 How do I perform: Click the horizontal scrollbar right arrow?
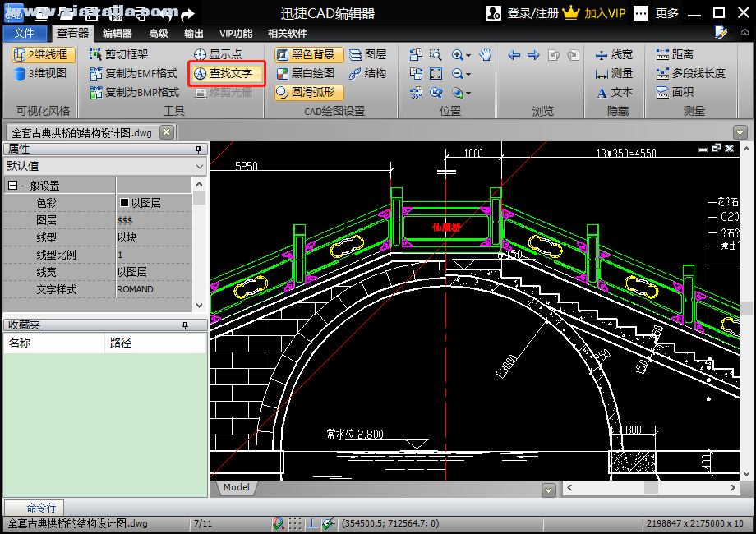tap(732, 487)
